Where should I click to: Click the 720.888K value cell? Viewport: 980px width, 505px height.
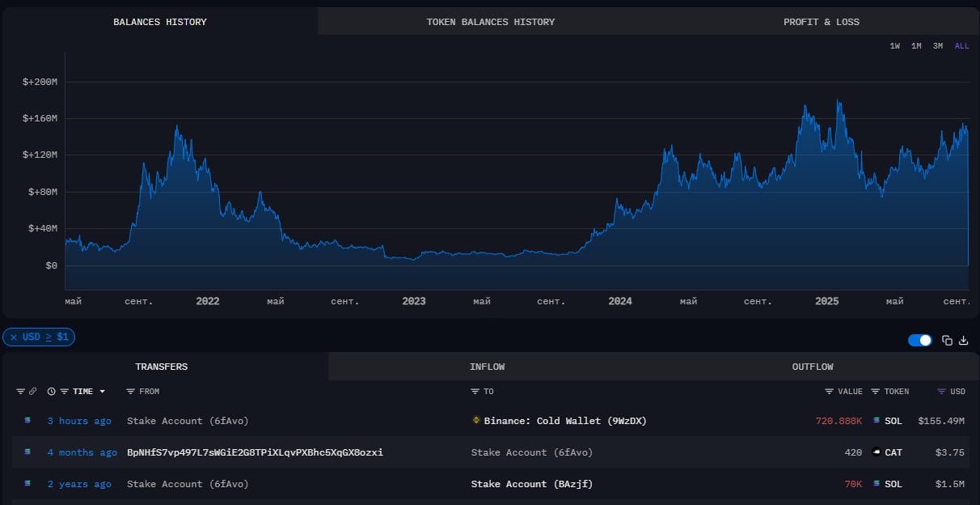839,421
